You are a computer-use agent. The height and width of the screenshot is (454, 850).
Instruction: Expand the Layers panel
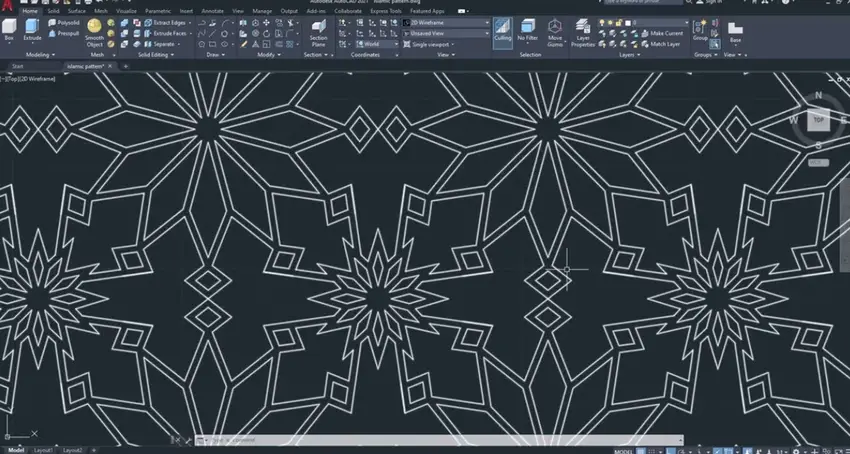(629, 55)
